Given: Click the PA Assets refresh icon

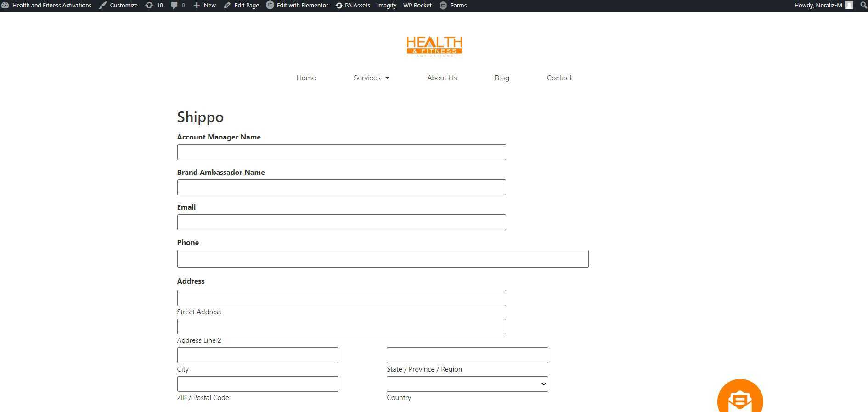Looking at the screenshot, I should coord(339,6).
